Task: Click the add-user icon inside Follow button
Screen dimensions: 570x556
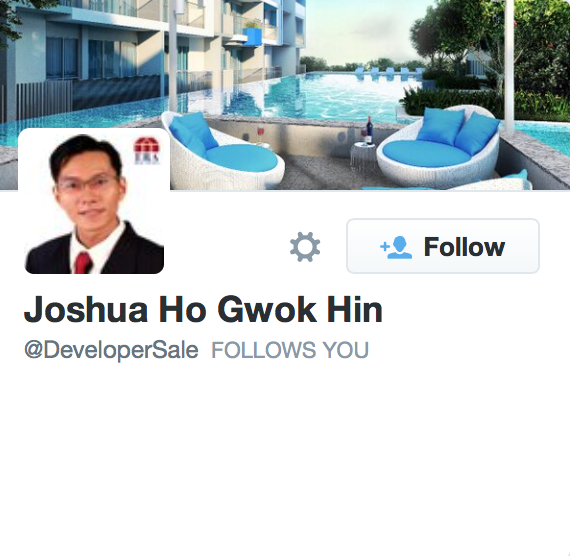Action: click(396, 247)
